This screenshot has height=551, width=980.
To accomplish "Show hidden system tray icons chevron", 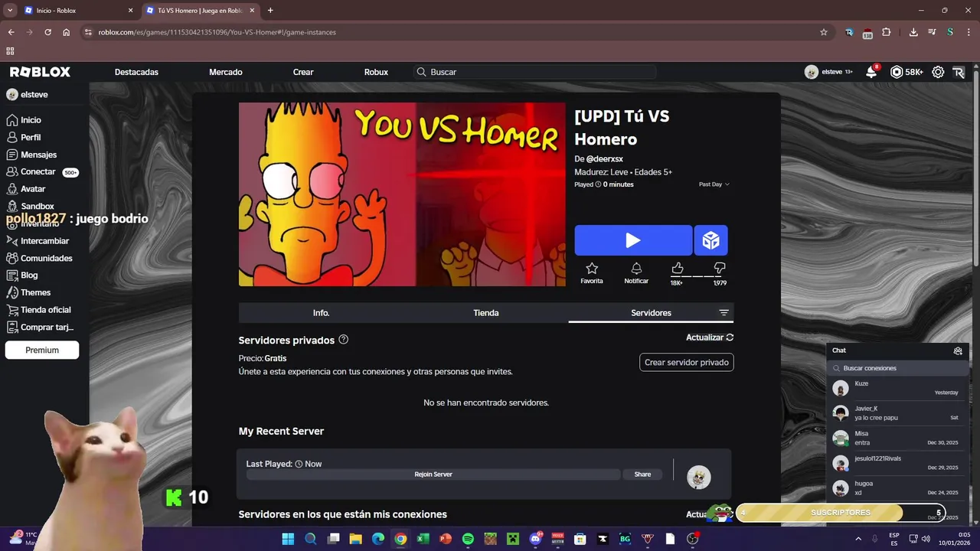I will (x=857, y=539).
